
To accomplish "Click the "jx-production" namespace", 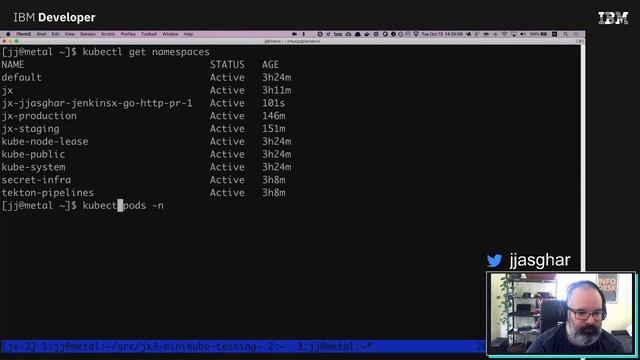I will tap(39, 116).
